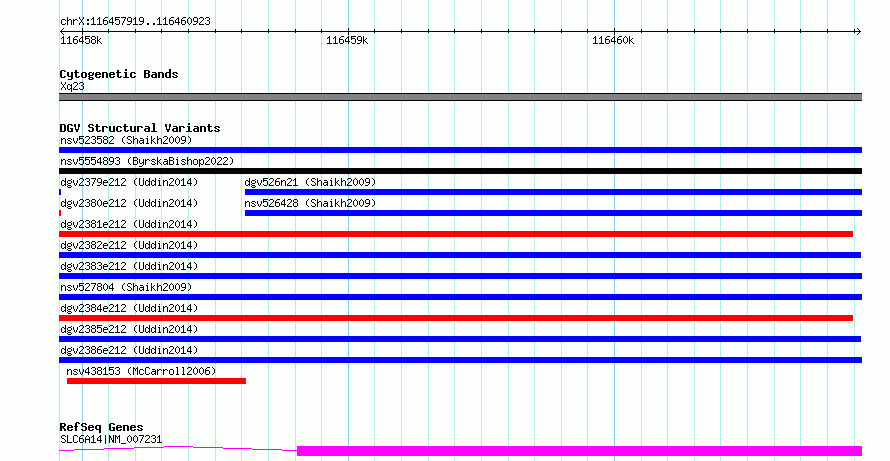This screenshot has width=890, height=461.
Task: Click the thin magenta SLC6A14 intron line
Action: click(178, 449)
